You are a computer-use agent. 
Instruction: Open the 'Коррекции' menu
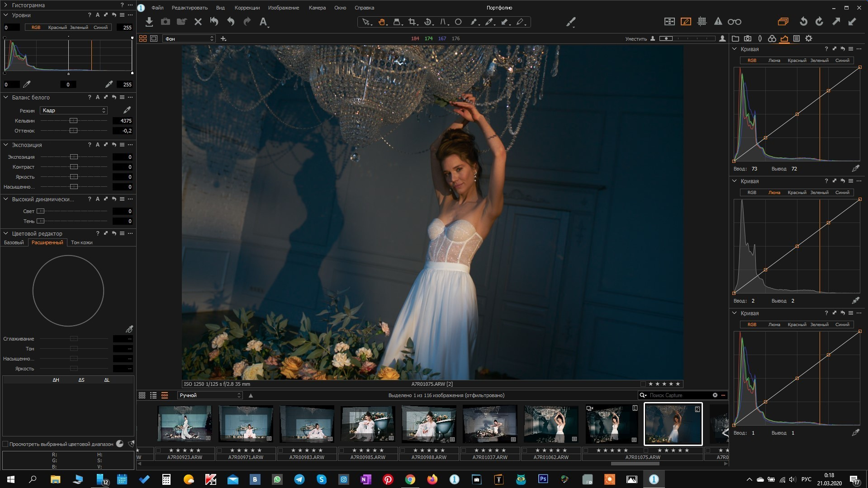click(247, 8)
